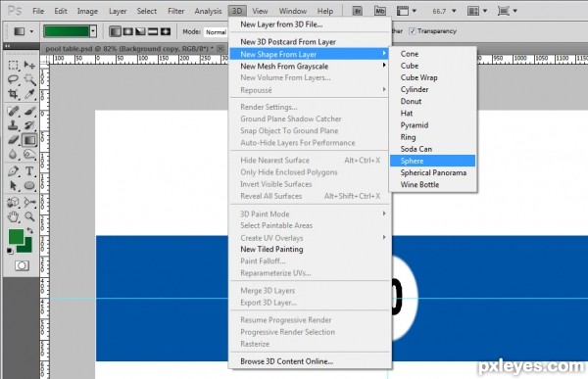Select the Pen tool
Viewport: 588px width, 379px height.
click(x=14, y=171)
